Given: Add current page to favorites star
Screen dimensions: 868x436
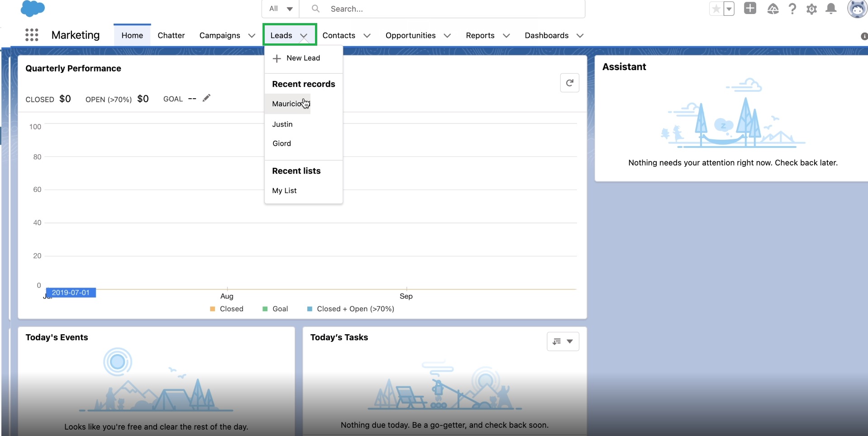Looking at the screenshot, I should 716,9.
